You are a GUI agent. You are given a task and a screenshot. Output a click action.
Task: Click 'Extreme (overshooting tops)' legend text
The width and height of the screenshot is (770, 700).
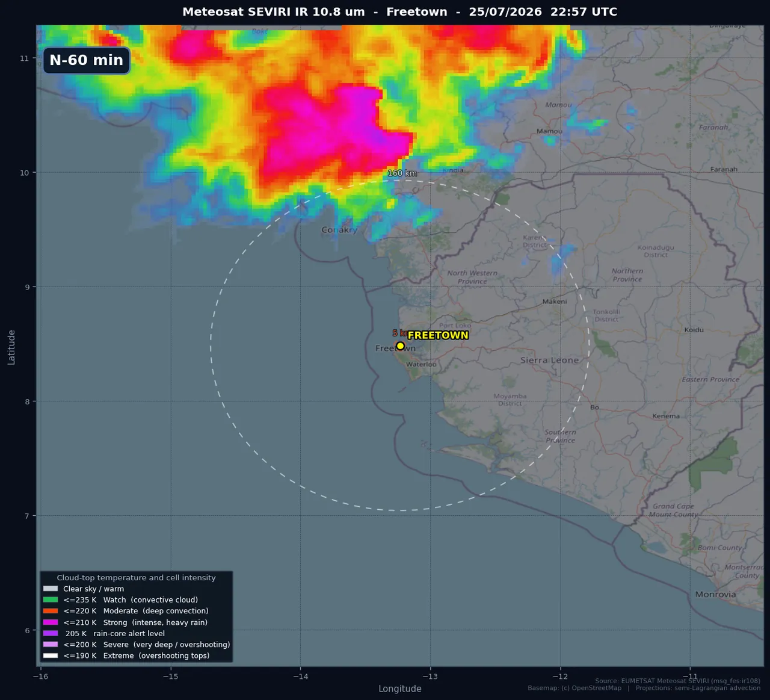coord(156,655)
